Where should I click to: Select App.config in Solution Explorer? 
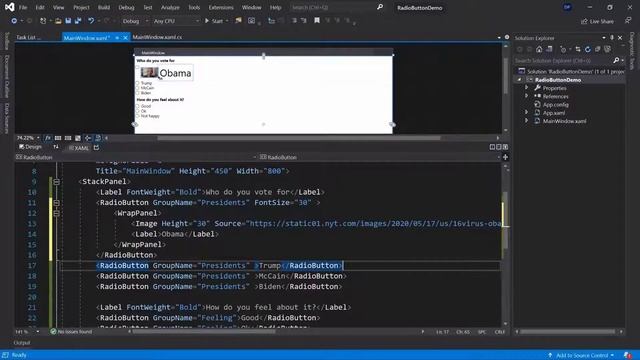coord(555,104)
